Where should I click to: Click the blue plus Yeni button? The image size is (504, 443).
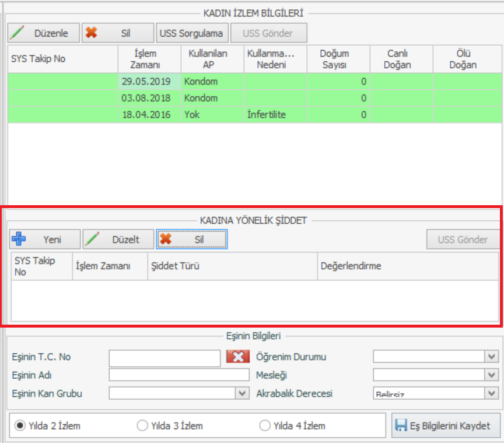(x=45, y=239)
